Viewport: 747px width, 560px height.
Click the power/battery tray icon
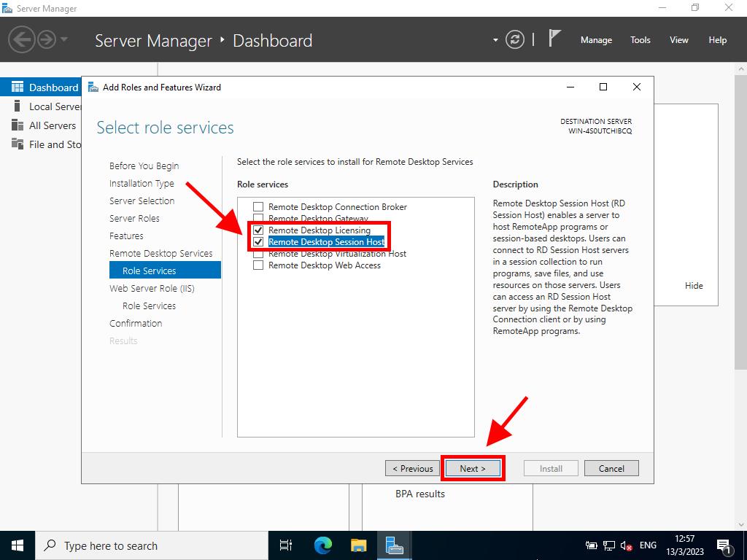[591, 545]
